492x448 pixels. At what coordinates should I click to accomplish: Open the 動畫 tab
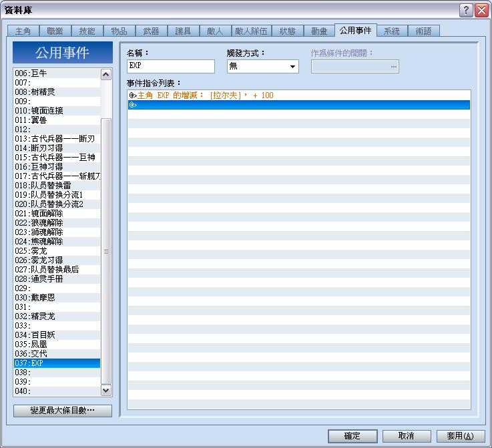point(319,31)
